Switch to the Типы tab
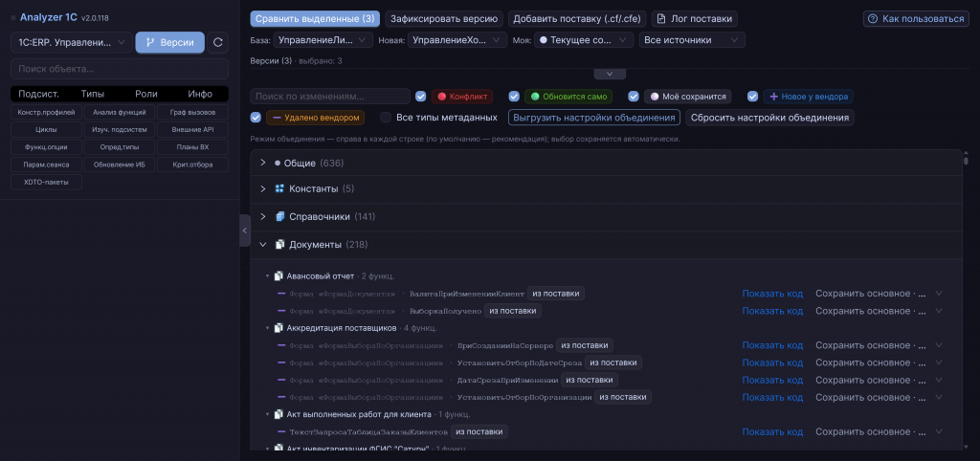Screen dimensions: 980x461 93,95
